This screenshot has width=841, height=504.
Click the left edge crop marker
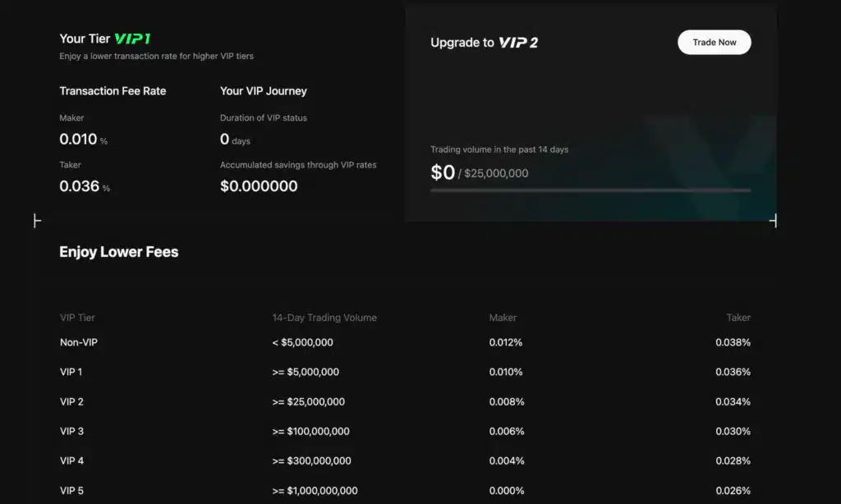coord(37,221)
